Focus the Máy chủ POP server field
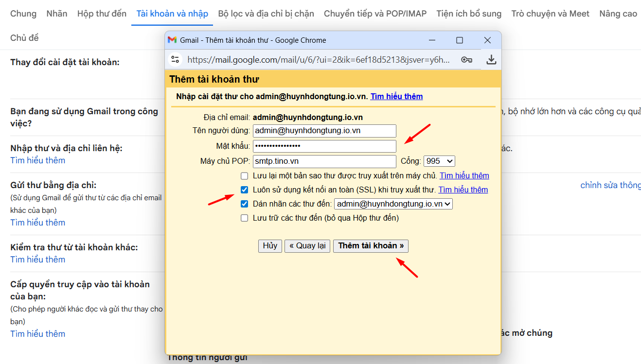The width and height of the screenshot is (641, 364). [x=324, y=161]
